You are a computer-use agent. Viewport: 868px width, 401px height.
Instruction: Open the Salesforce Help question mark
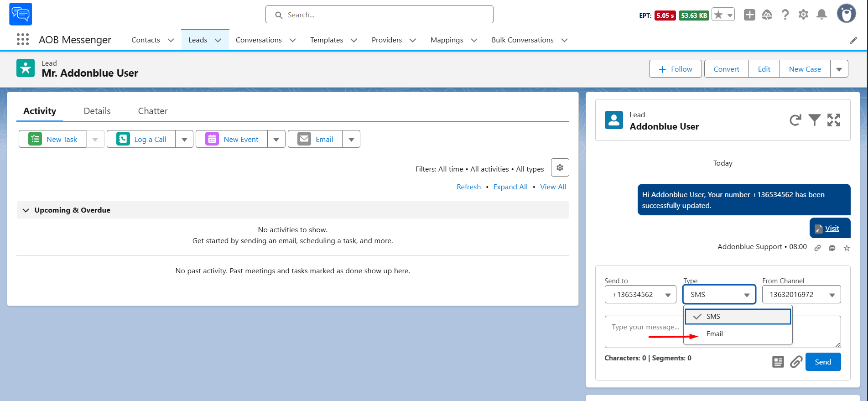785,15
